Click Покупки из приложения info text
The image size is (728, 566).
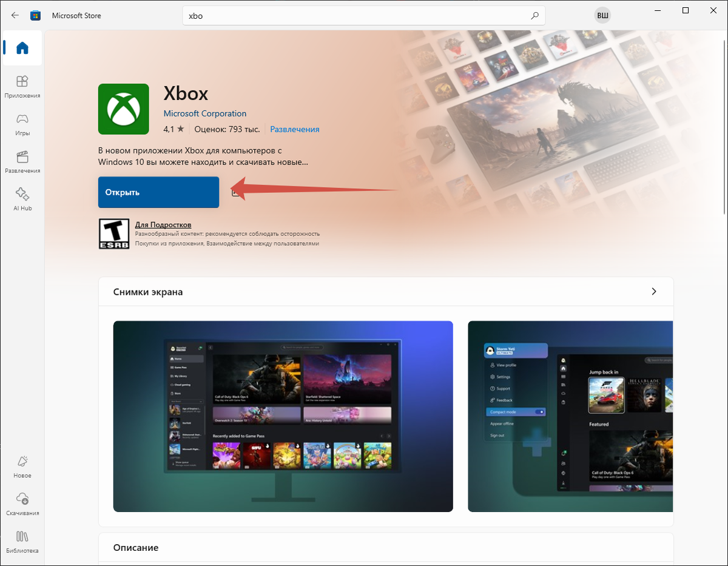[x=227, y=243]
